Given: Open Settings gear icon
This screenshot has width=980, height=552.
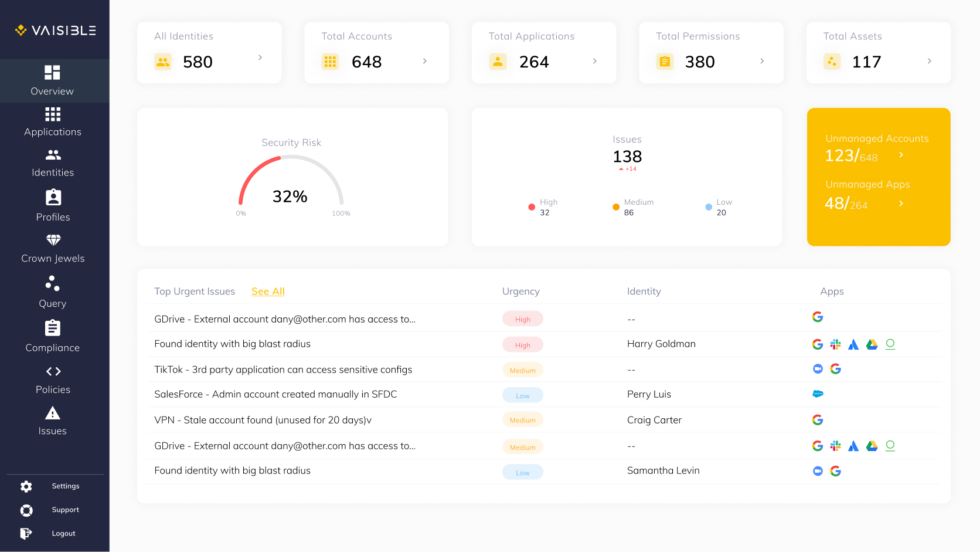Looking at the screenshot, I should coord(26,486).
